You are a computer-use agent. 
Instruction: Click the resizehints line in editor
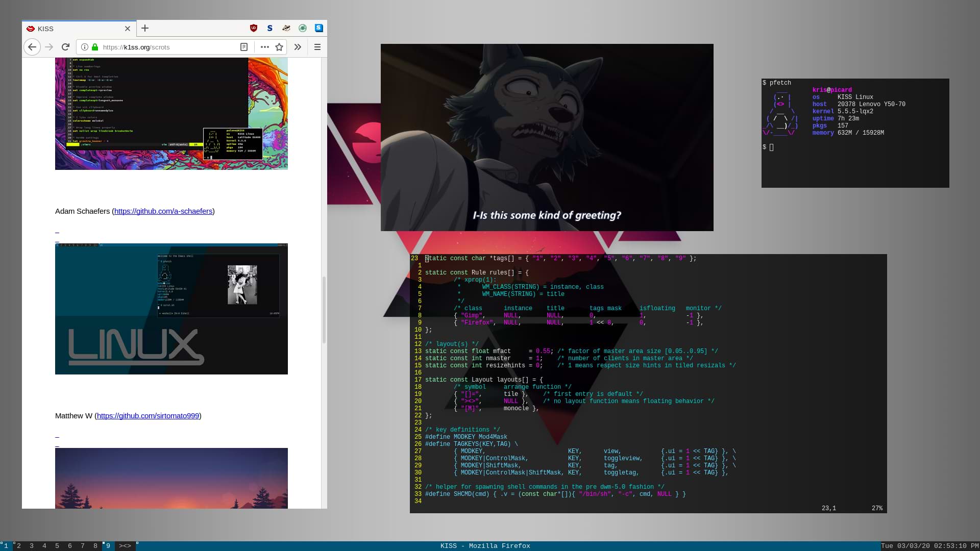[580, 365]
